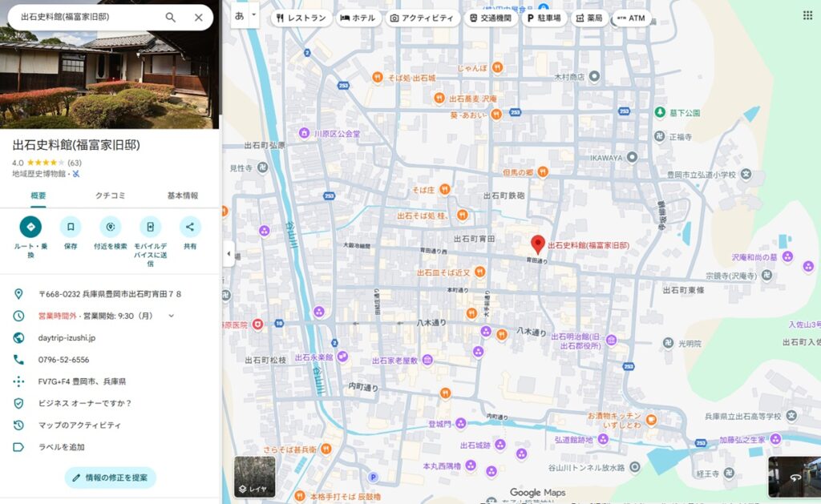Switch to the クチコミ tab

(x=111, y=196)
